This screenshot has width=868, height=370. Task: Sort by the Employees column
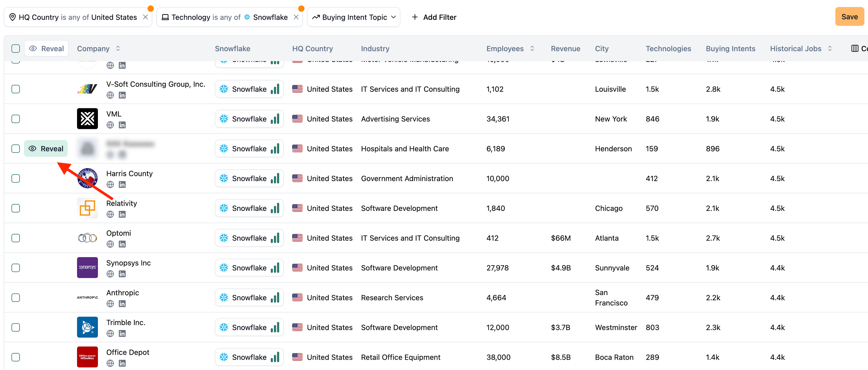[532, 49]
